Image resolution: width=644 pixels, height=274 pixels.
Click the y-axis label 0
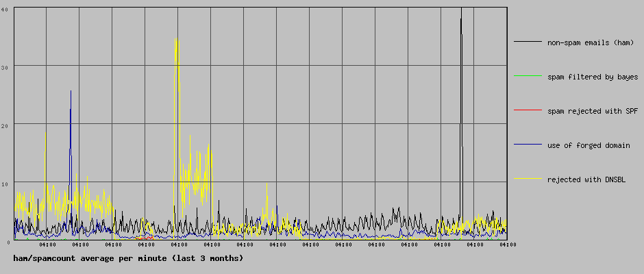(8, 242)
